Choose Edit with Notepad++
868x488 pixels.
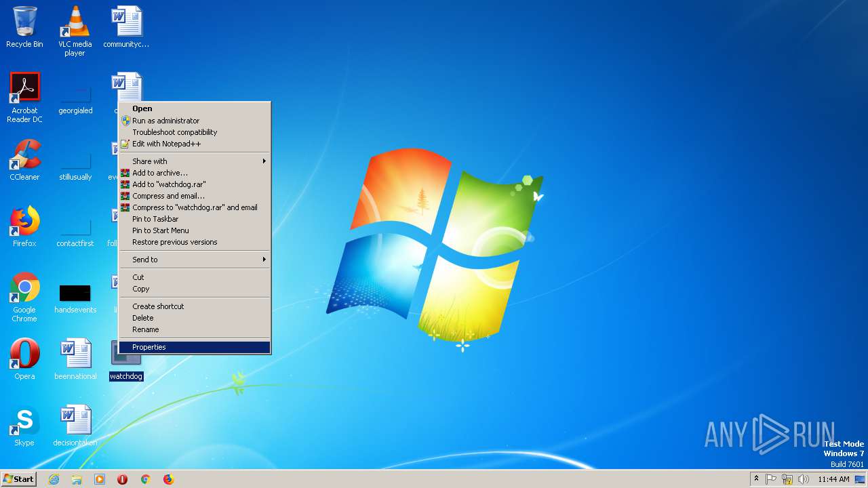(x=195, y=144)
